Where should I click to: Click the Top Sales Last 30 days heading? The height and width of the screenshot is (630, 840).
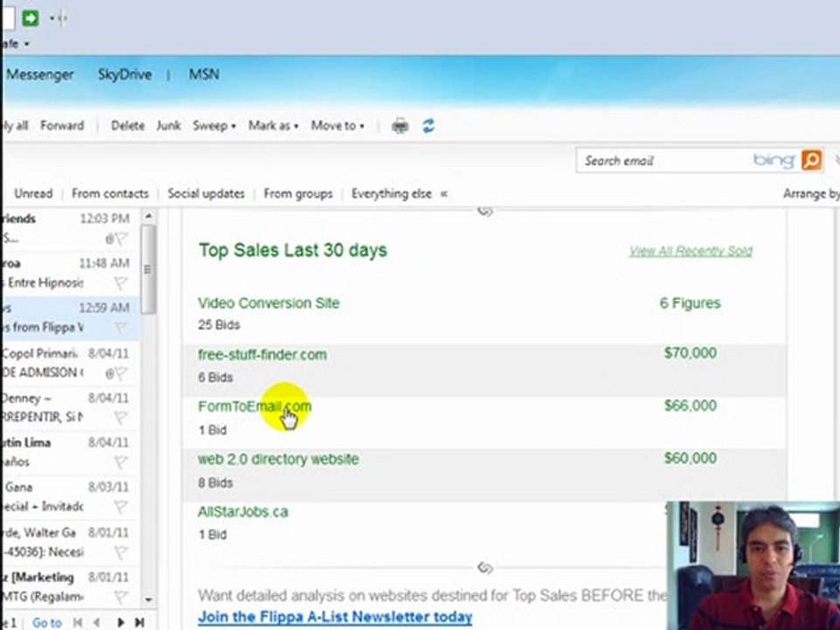[292, 250]
